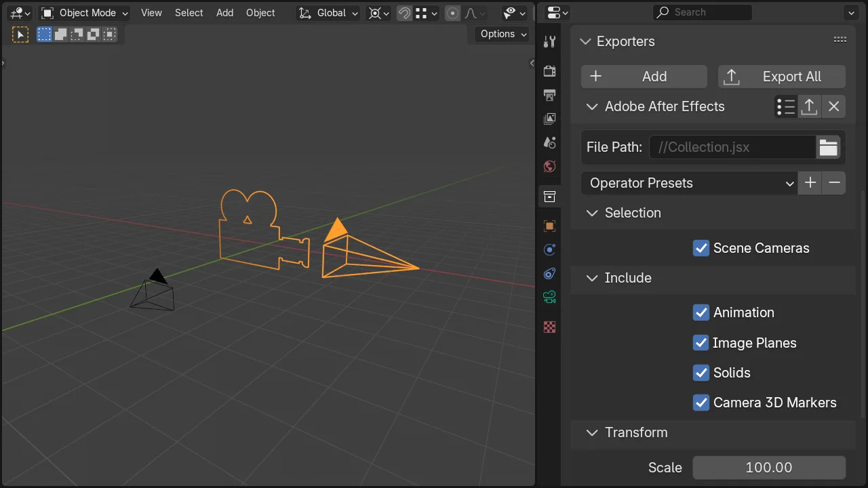Image resolution: width=868 pixels, height=488 pixels.
Task: Open the Add menu
Action: click(224, 13)
